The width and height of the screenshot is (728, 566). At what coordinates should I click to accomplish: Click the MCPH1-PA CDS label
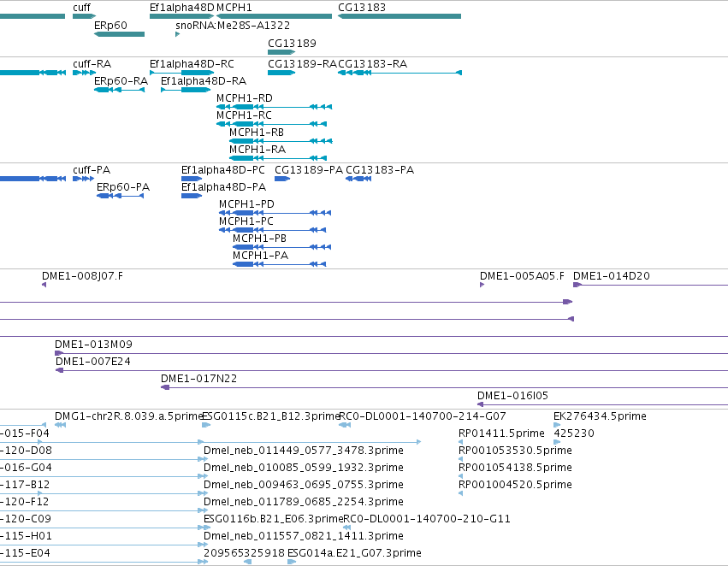coord(260,256)
